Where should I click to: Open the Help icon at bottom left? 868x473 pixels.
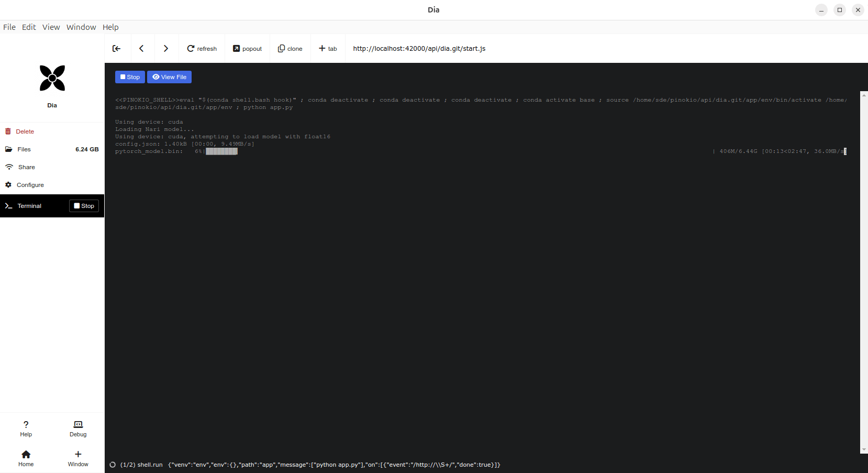(x=26, y=428)
